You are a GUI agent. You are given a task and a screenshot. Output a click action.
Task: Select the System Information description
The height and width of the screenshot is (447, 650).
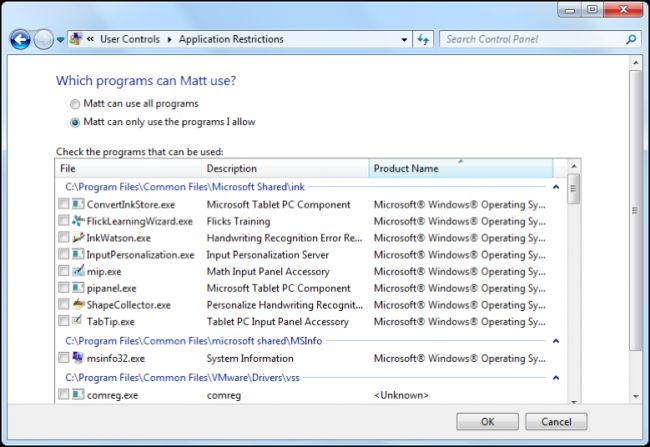[250, 358]
